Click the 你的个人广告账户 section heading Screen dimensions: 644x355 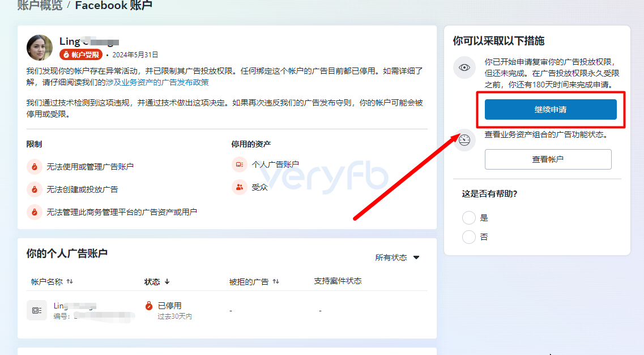(x=67, y=253)
